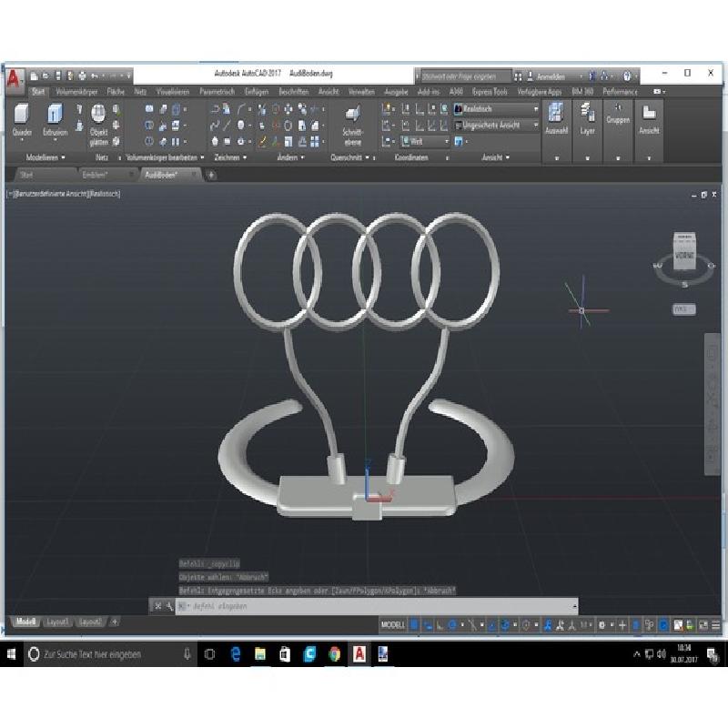Toggle ortho mode in status bar
The width and height of the screenshot is (728, 728).
coord(440,625)
